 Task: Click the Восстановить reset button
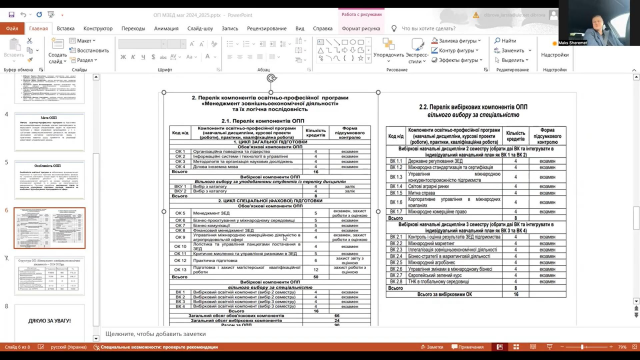click(89, 50)
